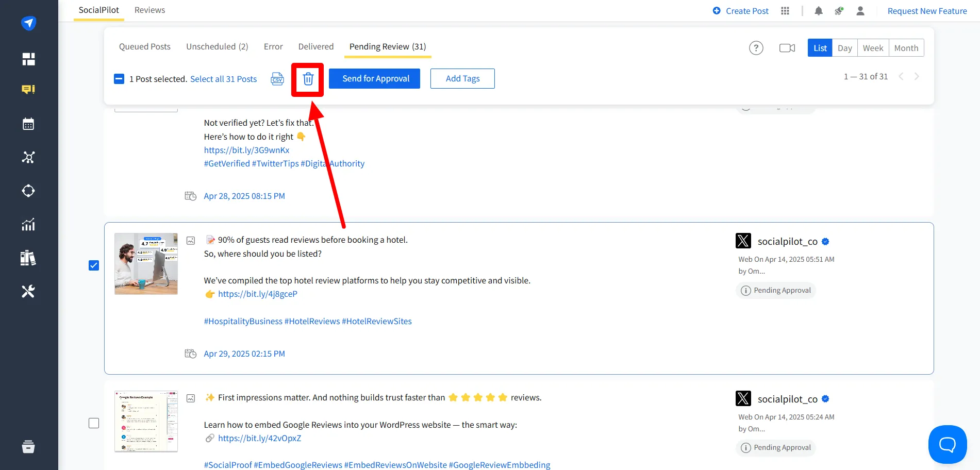This screenshot has height=470, width=980.
Task: Click Pending Approval badge on Google Reviews post
Action: 776,448
